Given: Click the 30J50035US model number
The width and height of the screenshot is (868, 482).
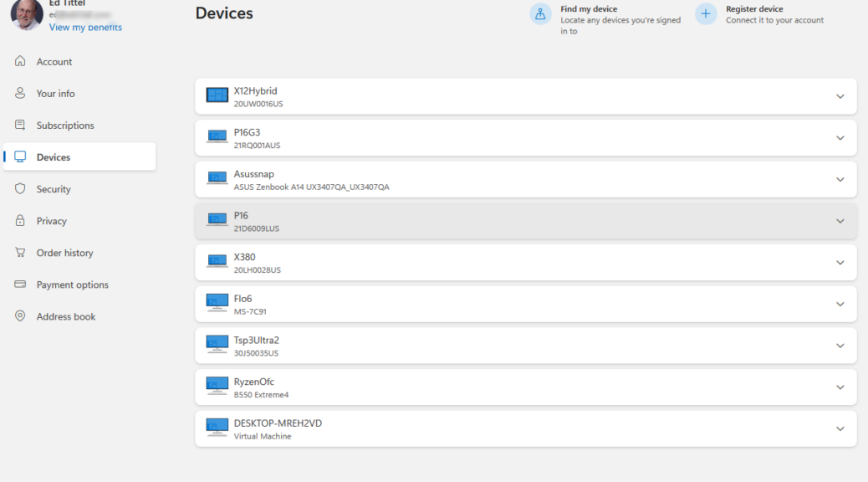Looking at the screenshot, I should (256, 353).
